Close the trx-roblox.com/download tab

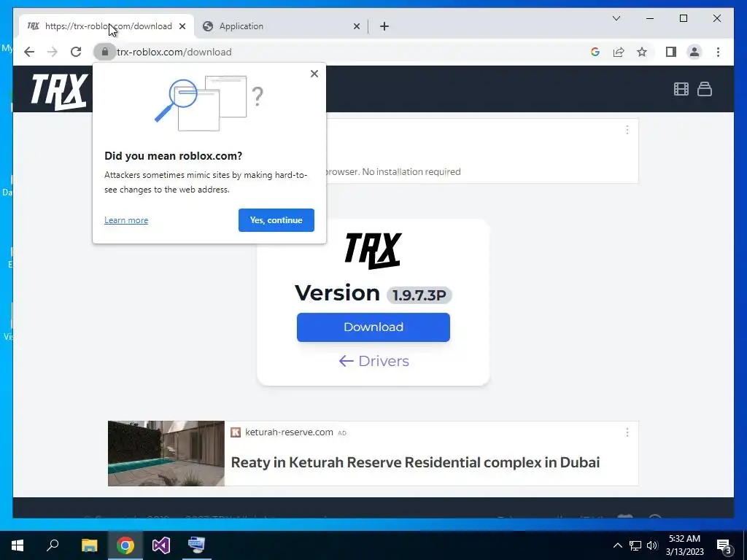[x=182, y=26]
